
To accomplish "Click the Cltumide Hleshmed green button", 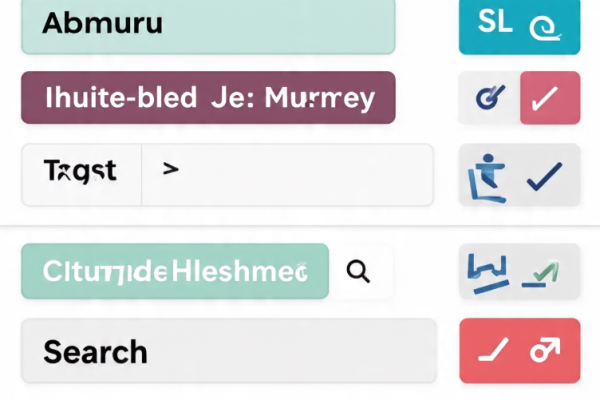I will point(174,271).
